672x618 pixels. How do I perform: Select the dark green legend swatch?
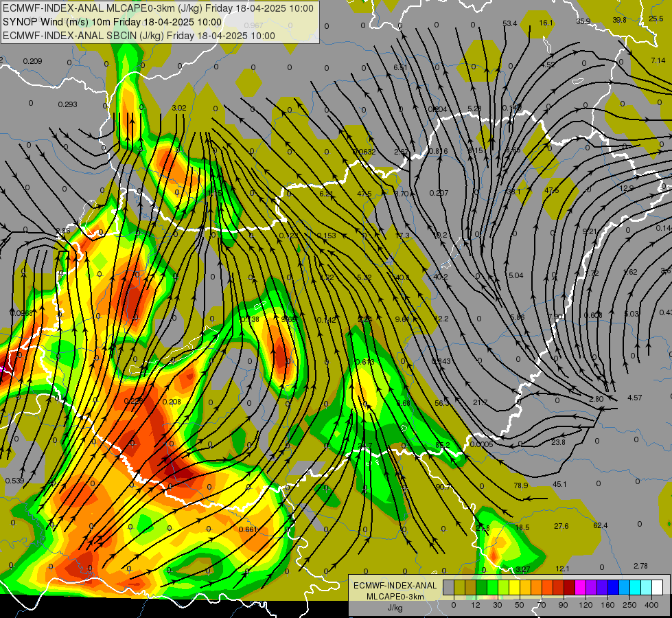(482, 587)
